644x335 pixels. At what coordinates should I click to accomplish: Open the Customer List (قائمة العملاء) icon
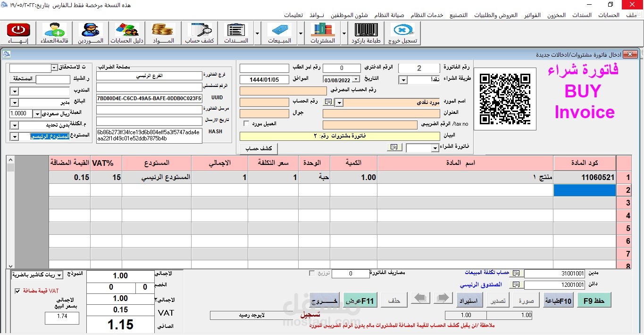coord(54,33)
